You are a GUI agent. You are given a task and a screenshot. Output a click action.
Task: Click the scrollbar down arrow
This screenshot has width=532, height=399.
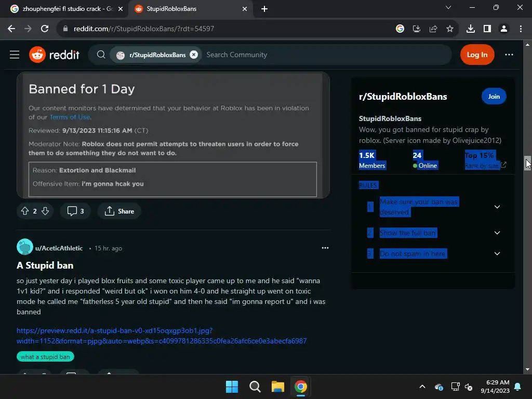coord(527,369)
